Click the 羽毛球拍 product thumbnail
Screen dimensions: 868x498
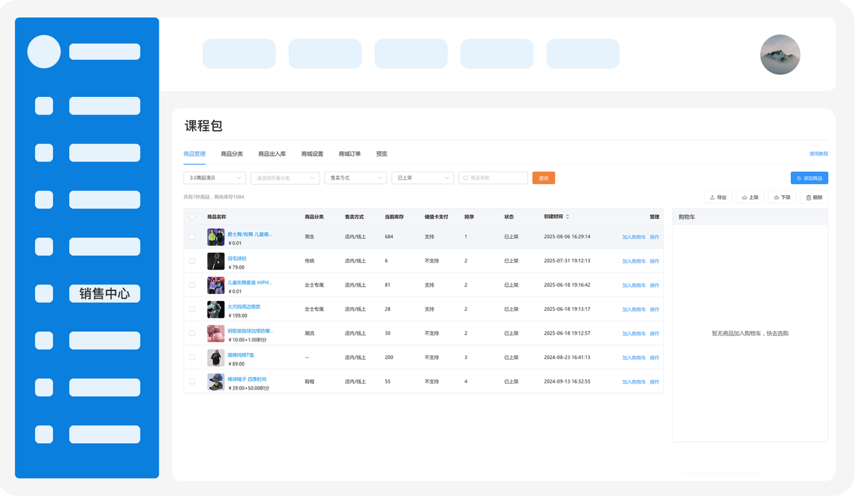tap(216, 262)
